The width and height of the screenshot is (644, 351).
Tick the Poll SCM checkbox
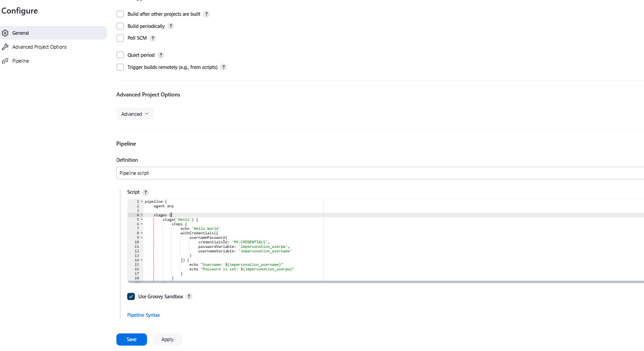pyautogui.click(x=120, y=38)
